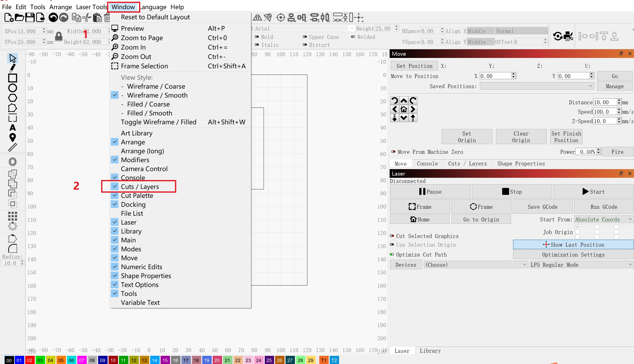Open Start From Absolute Coords dropdown

[603, 219]
